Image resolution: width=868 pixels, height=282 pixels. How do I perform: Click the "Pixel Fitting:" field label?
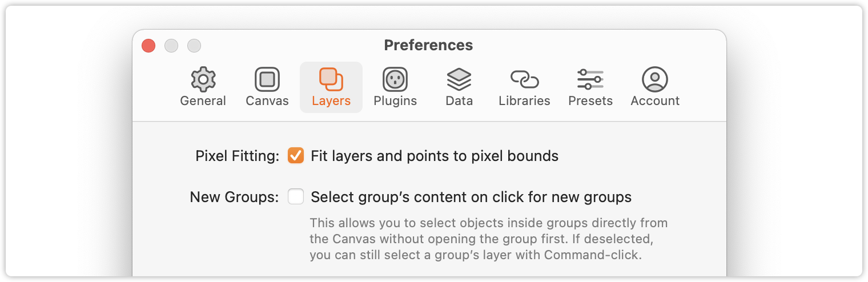(x=237, y=156)
